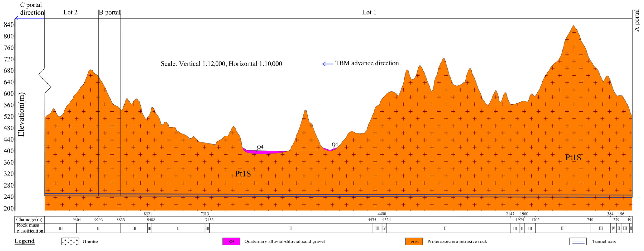Screen dimensions: 644x251
Task: Click chainage value 740
Action: pyautogui.click(x=590, y=220)
